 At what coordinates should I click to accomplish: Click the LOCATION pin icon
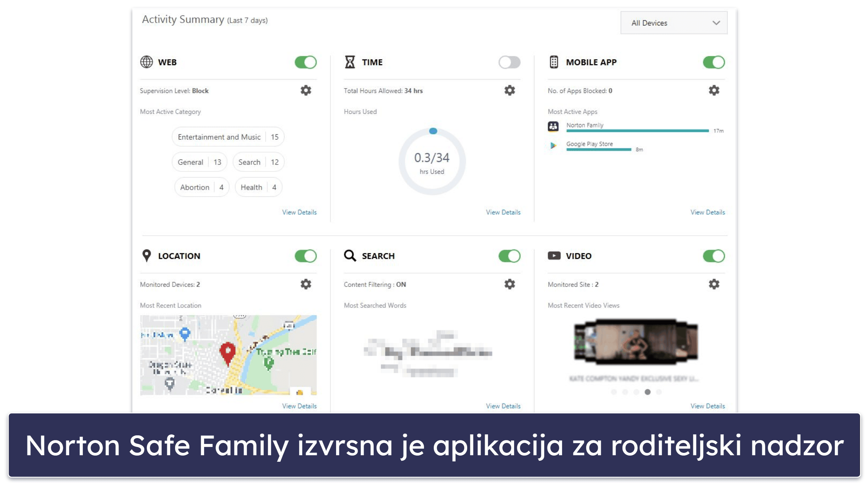[x=147, y=256]
